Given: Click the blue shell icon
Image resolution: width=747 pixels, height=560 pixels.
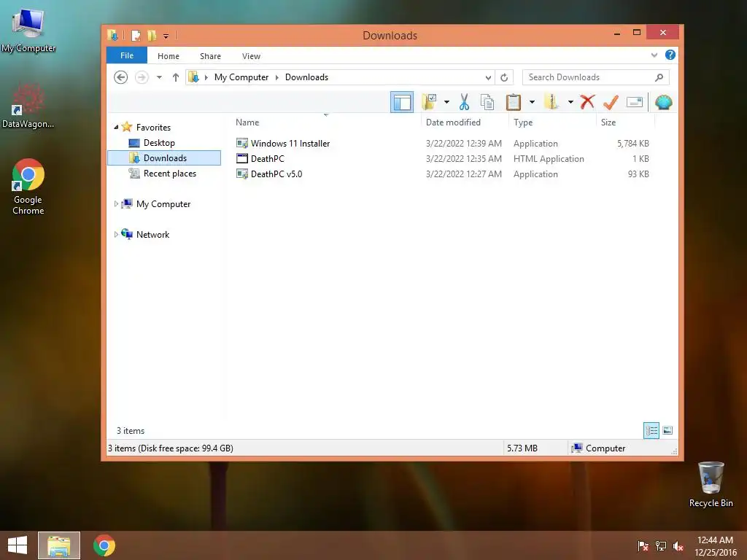Looking at the screenshot, I should coord(663,102).
